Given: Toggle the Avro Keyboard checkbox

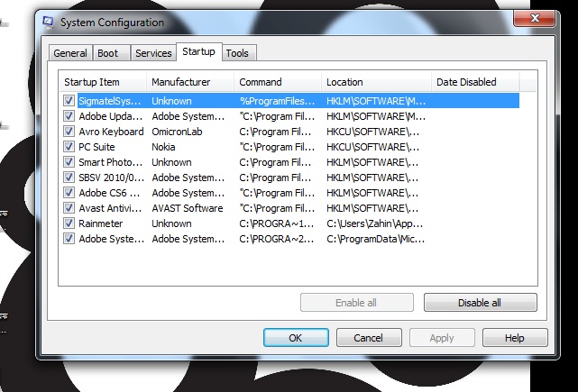Looking at the screenshot, I should 69,132.
